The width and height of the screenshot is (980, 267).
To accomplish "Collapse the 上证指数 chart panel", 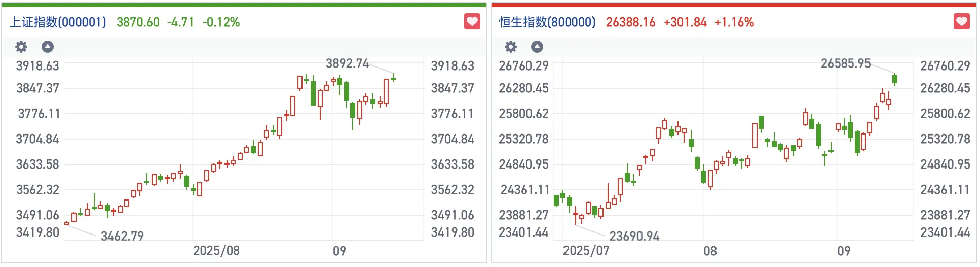I will [48, 47].
